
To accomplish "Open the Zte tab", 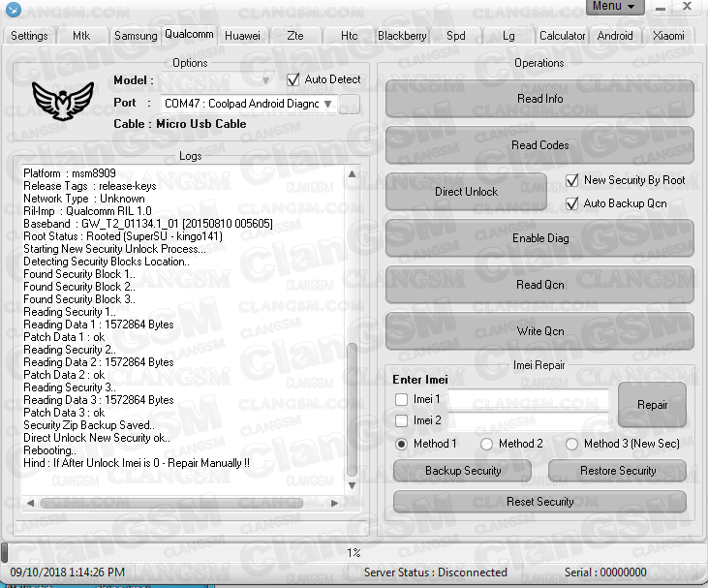I will [295, 36].
